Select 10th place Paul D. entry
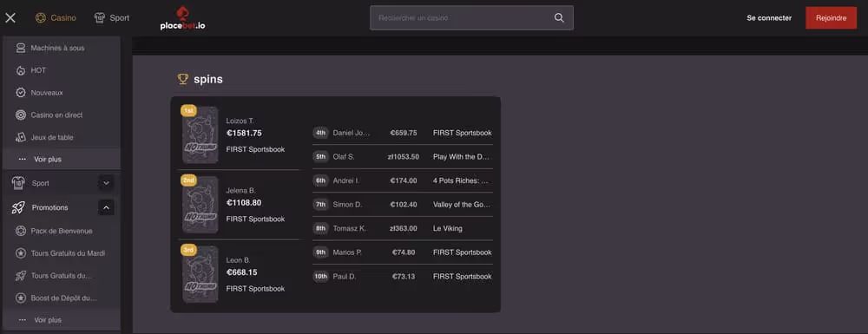 (403, 277)
